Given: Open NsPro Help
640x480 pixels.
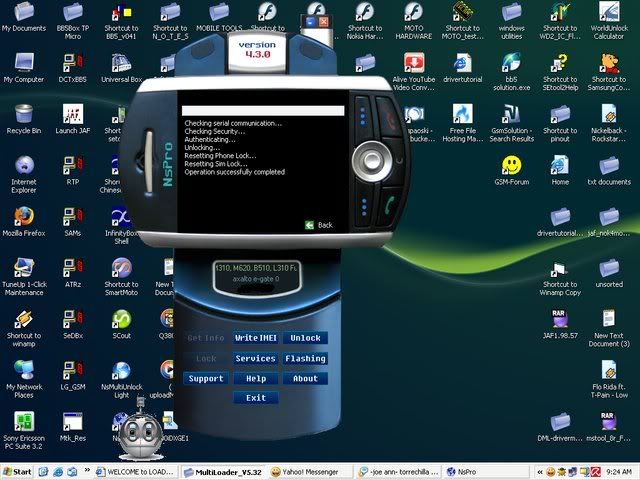Looking at the screenshot, I should [x=256, y=378].
